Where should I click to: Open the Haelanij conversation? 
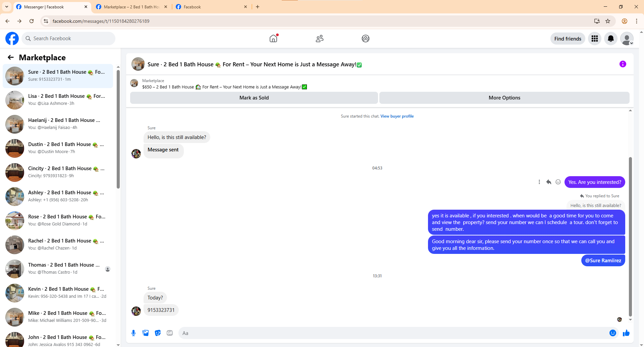click(58, 124)
